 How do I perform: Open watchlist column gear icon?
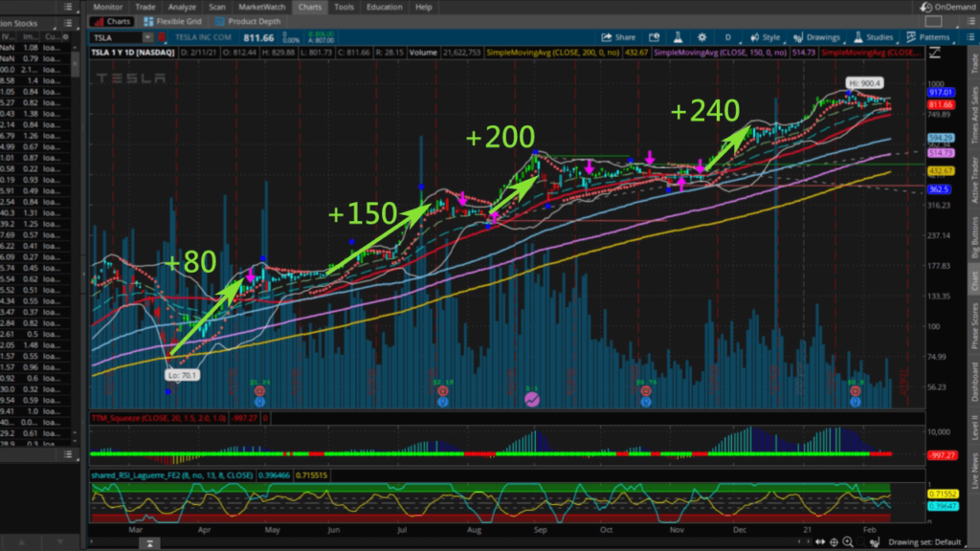tap(66, 37)
